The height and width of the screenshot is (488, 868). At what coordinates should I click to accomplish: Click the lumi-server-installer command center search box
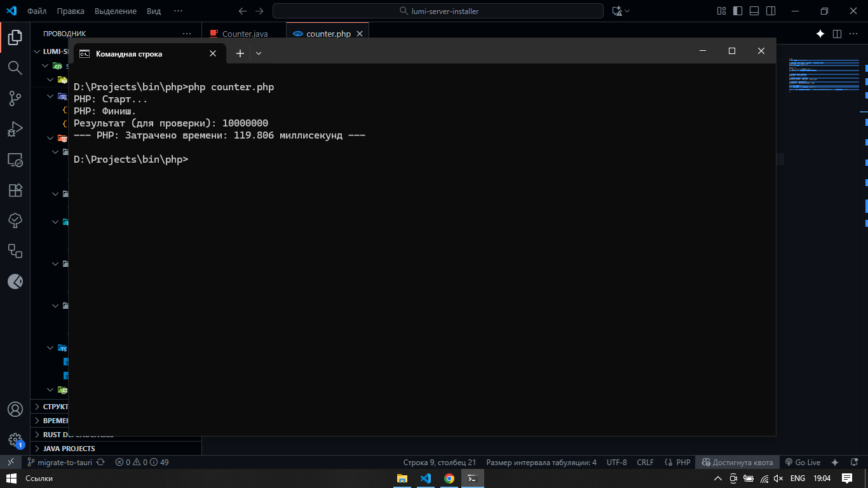438,11
